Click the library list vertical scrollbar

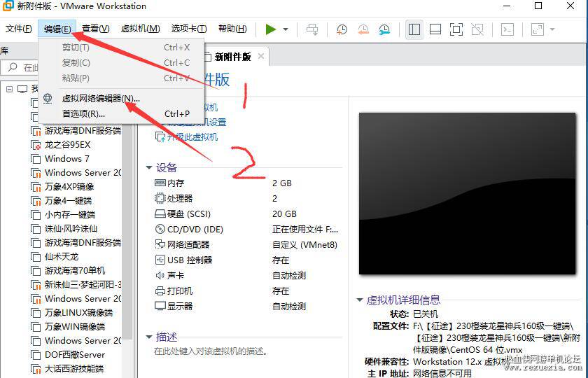127,232
